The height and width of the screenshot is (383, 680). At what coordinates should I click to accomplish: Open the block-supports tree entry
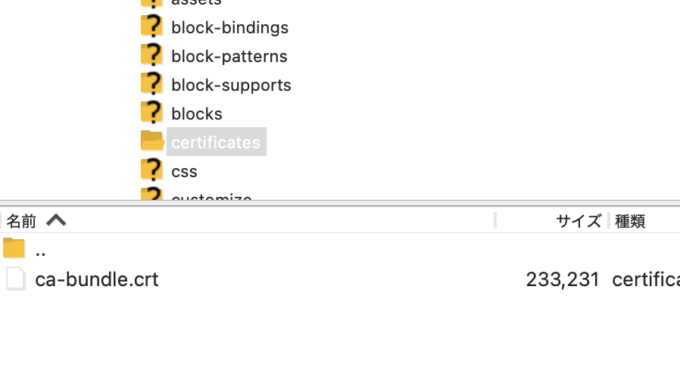tap(231, 85)
